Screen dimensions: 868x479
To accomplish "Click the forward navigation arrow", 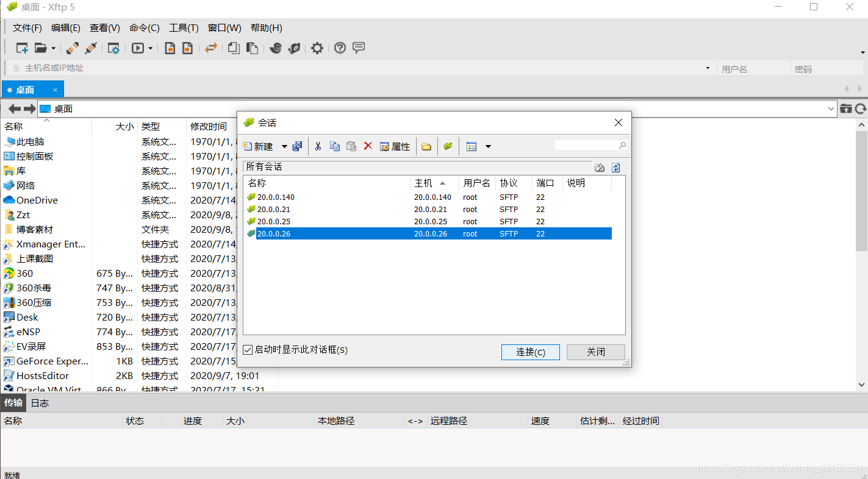I will (x=29, y=109).
